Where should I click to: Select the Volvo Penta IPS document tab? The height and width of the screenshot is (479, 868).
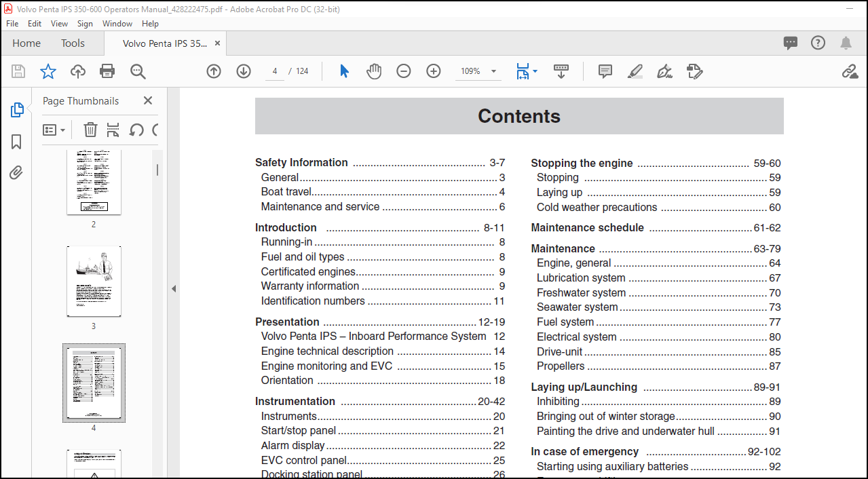point(165,43)
